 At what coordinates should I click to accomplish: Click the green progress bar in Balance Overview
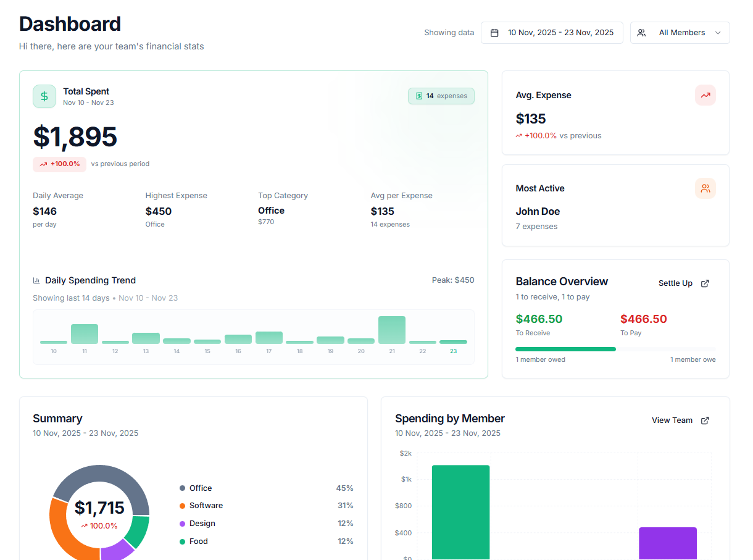(x=565, y=349)
